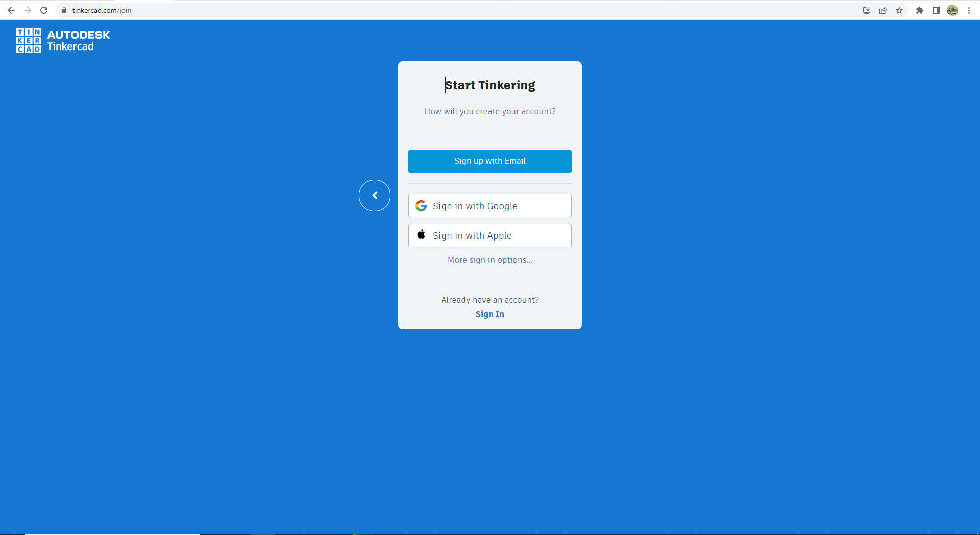This screenshot has width=980, height=535.
Task: Click the share icon in toolbar
Action: coord(883,10)
